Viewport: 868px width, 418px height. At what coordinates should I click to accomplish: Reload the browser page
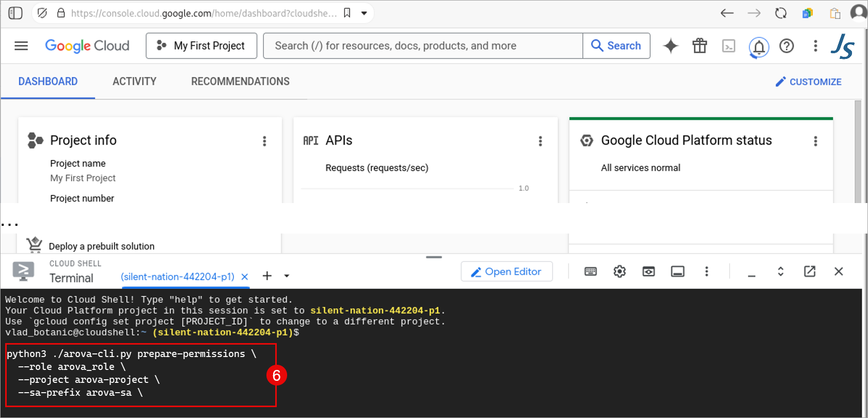781,13
